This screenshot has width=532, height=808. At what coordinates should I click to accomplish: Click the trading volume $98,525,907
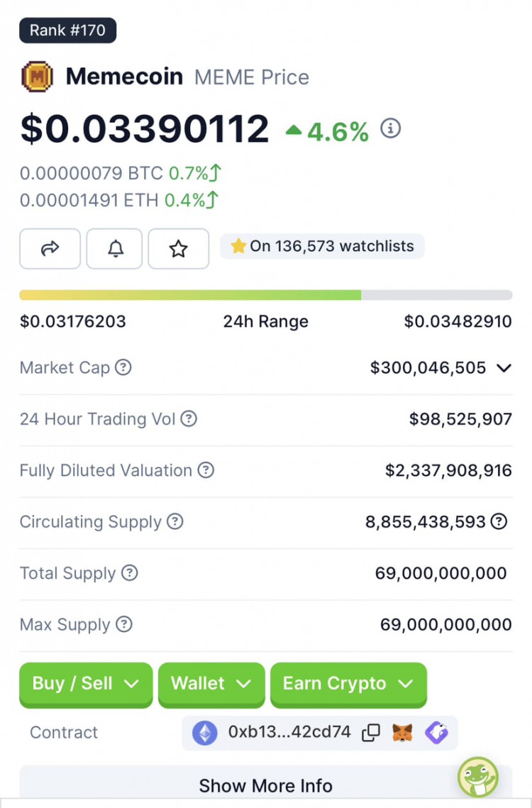coord(460,419)
